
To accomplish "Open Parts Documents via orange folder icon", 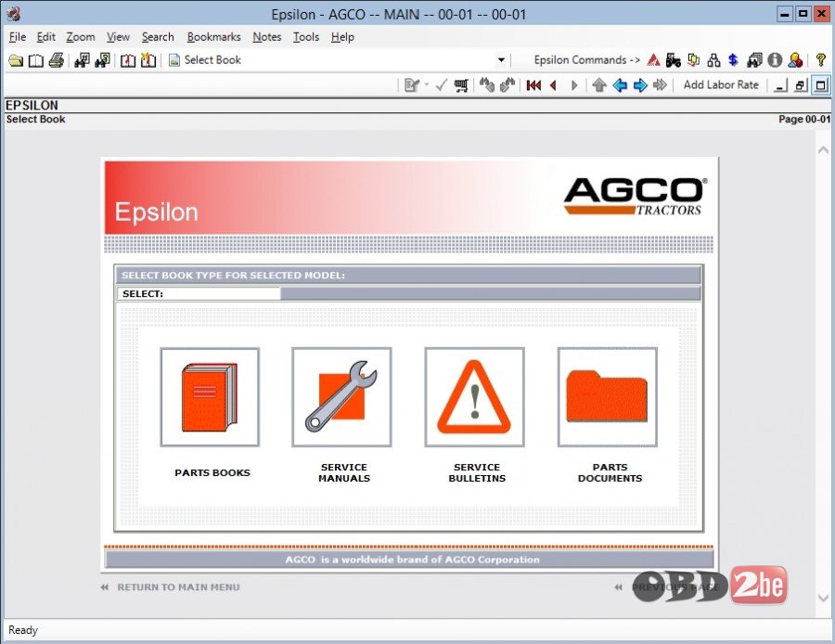I will click(x=608, y=397).
